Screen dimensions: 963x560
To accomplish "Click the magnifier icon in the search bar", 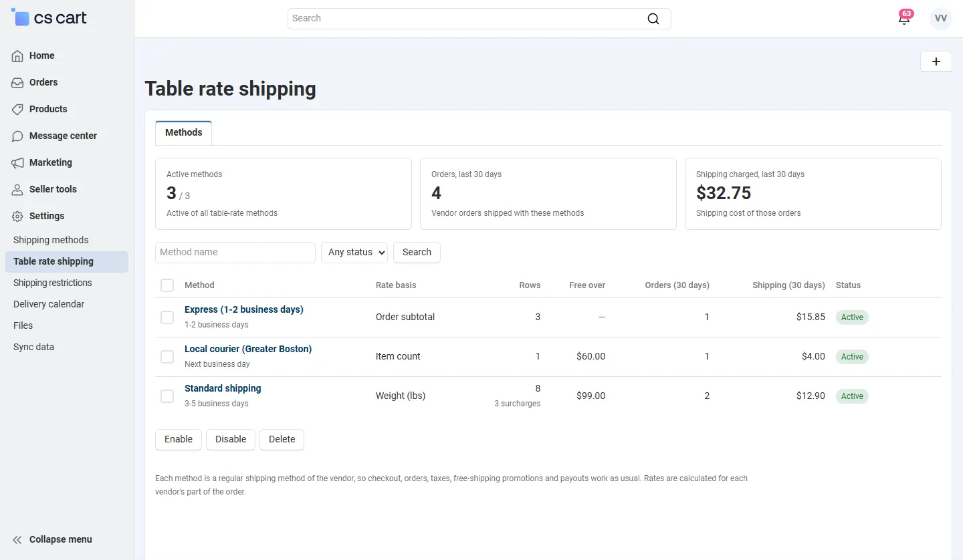I will 653,19.
